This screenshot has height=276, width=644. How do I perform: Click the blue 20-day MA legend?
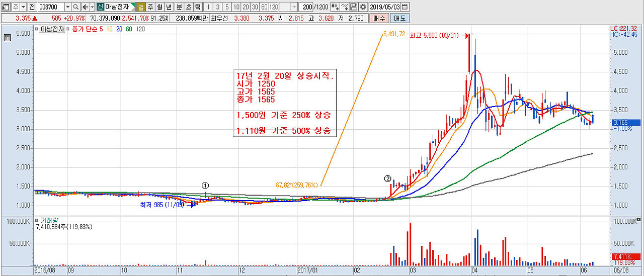pyautogui.click(x=119, y=29)
